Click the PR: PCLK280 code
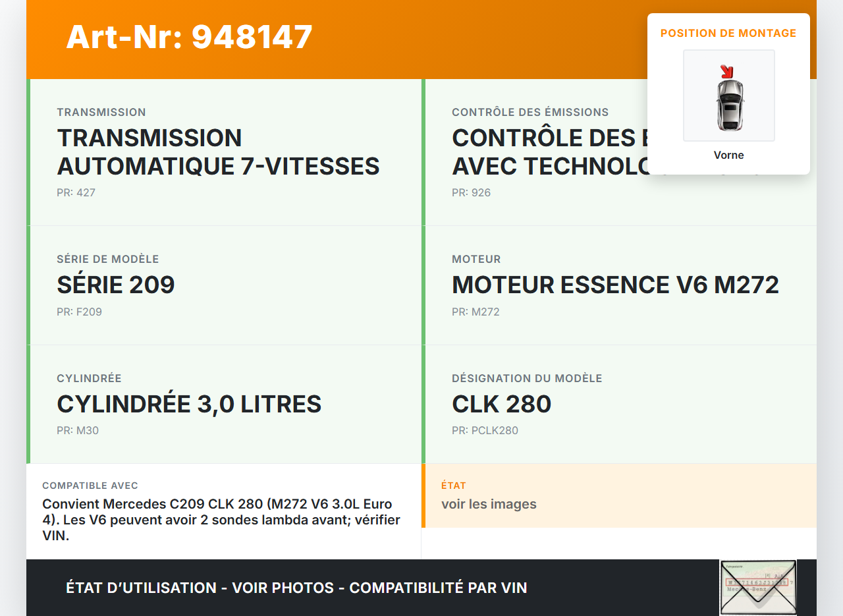The height and width of the screenshot is (616, 843). coord(485,431)
